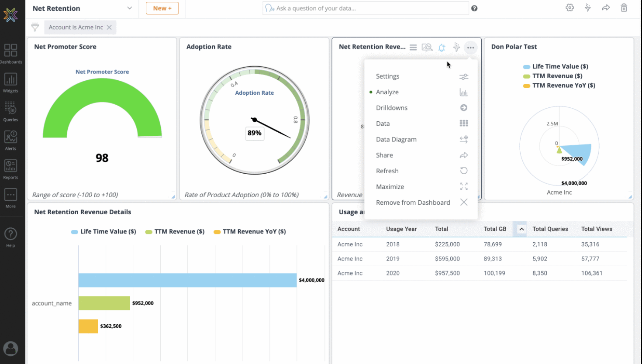This screenshot has height=364, width=642.
Task: Open Net Retention widget hamburger menu
Action: tap(413, 47)
